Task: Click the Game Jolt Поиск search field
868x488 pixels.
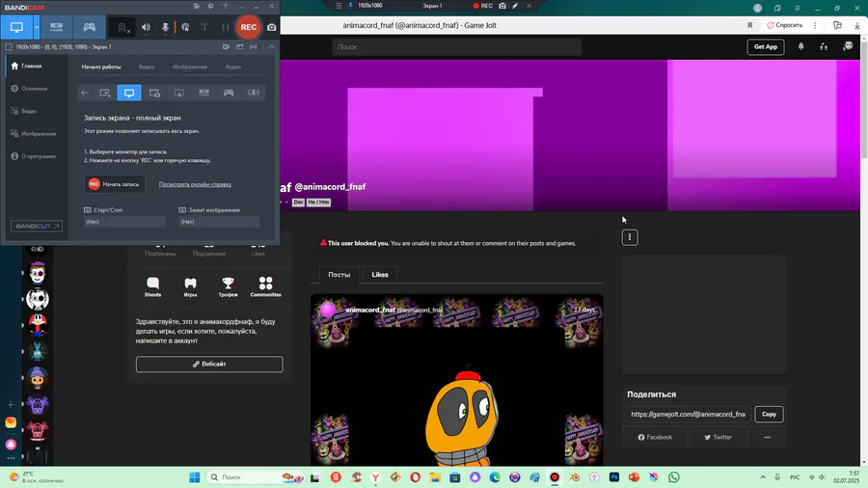Action: [x=457, y=47]
